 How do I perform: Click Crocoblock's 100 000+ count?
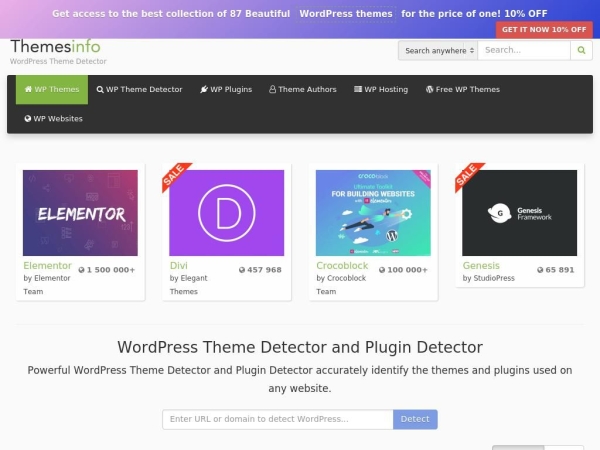coord(403,270)
